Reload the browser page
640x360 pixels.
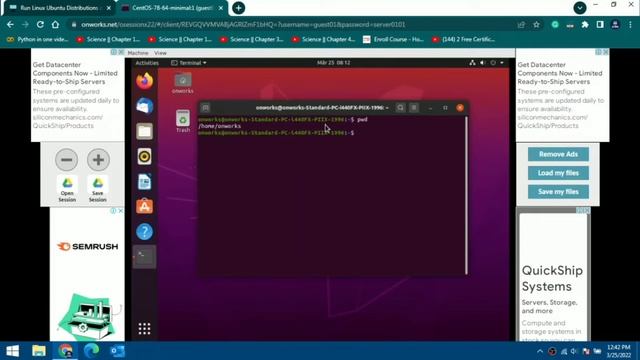click(x=40, y=24)
